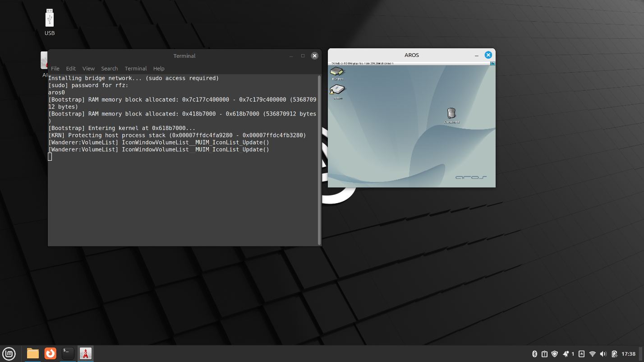
Task: Click the '[KRN] Protecting host process stack' line
Action: 177,135
